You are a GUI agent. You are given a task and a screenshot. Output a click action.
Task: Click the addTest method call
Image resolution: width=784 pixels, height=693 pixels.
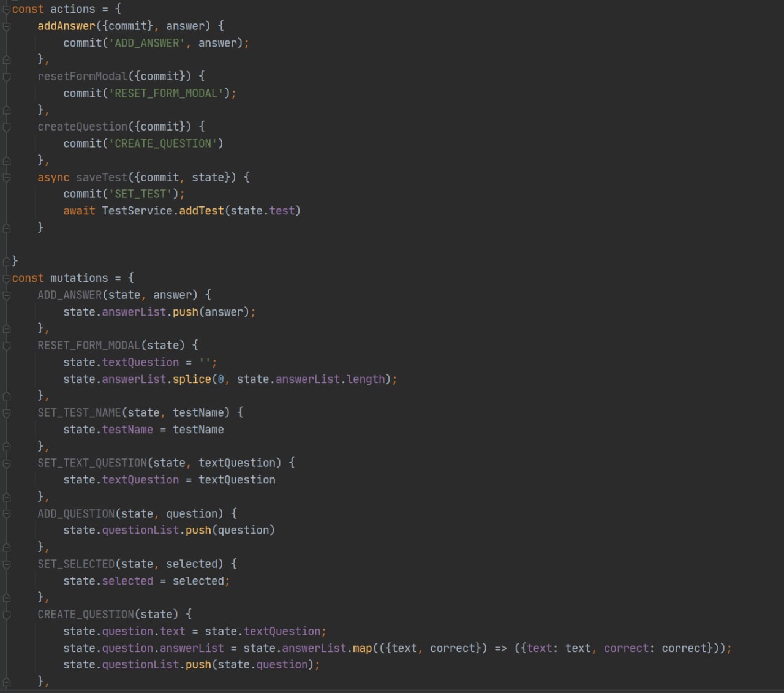pyautogui.click(x=202, y=211)
